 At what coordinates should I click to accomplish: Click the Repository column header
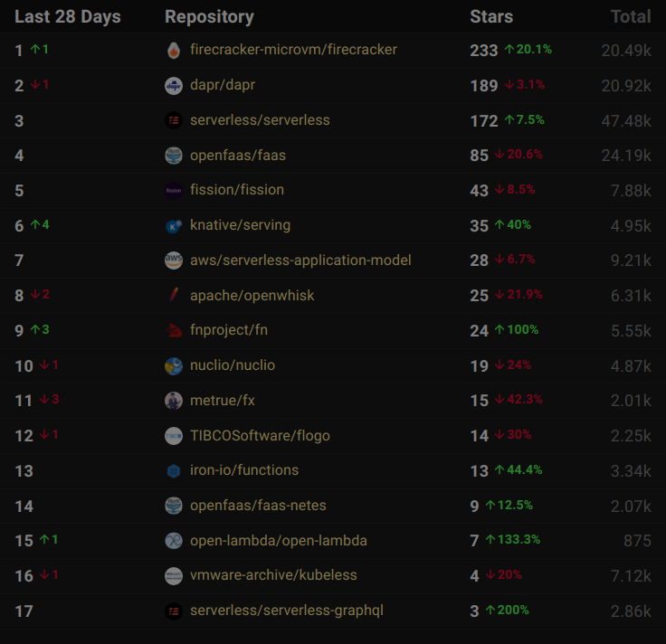coord(209,17)
